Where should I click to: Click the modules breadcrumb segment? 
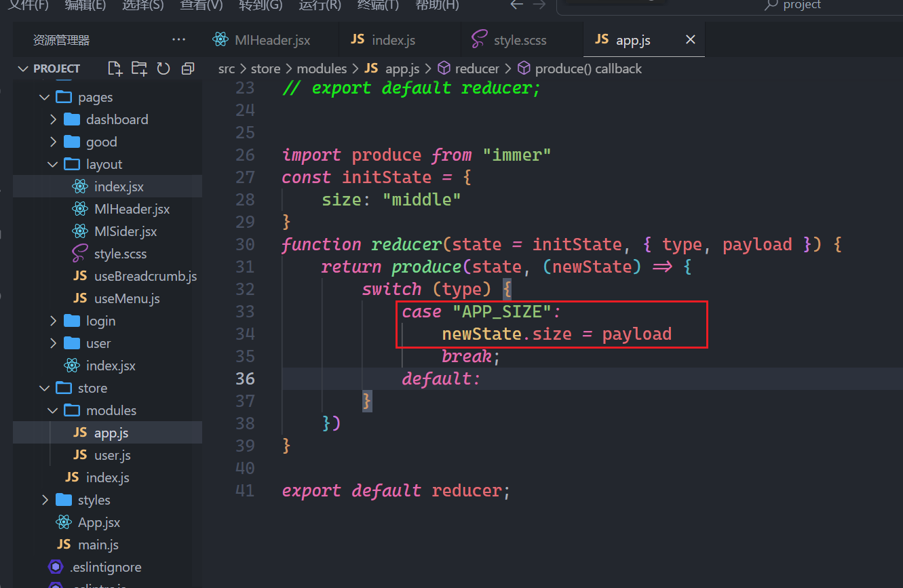[322, 68]
